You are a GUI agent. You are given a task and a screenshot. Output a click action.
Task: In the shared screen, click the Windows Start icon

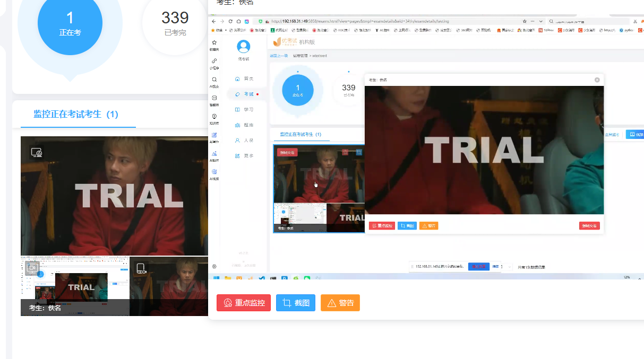(217, 277)
